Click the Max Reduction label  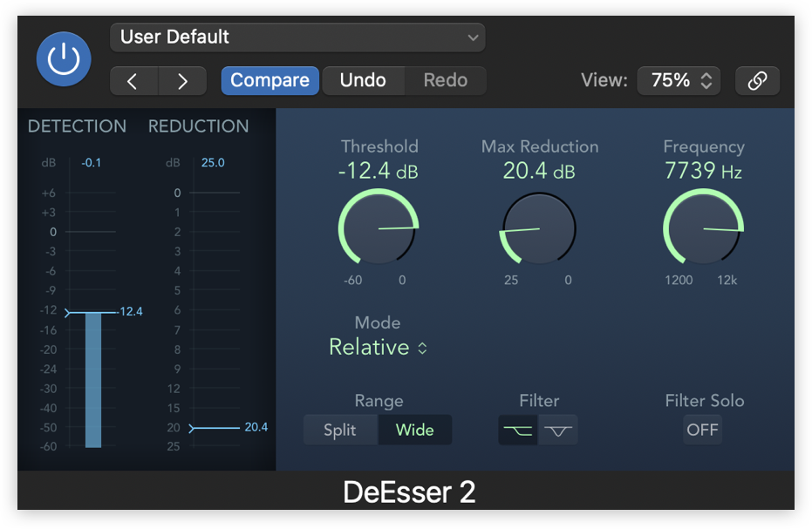pyautogui.click(x=540, y=146)
